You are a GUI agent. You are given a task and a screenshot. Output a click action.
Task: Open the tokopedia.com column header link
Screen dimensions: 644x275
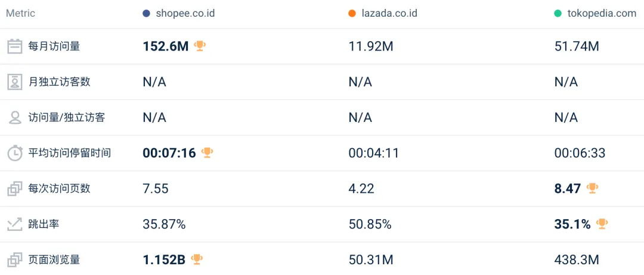[x=602, y=14]
